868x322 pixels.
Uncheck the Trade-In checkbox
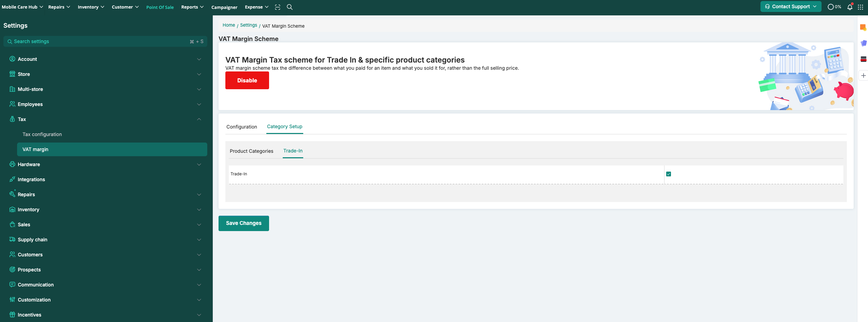click(669, 174)
